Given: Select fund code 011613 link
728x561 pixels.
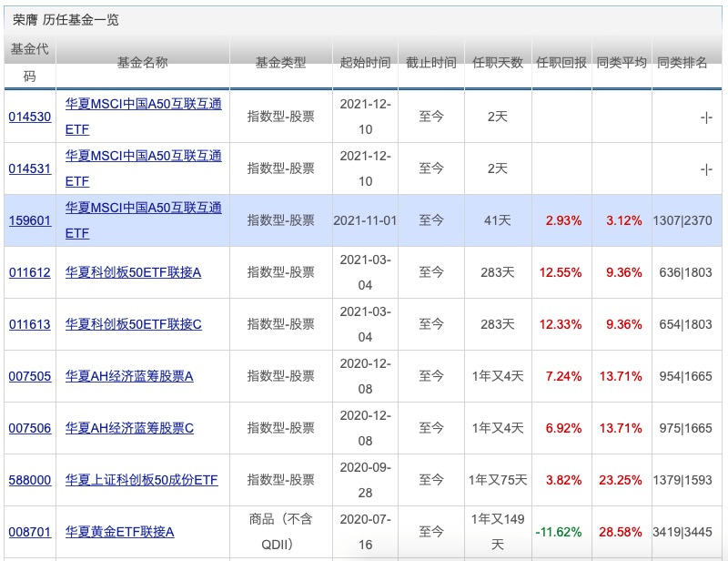Looking at the screenshot, I should click(x=29, y=324).
